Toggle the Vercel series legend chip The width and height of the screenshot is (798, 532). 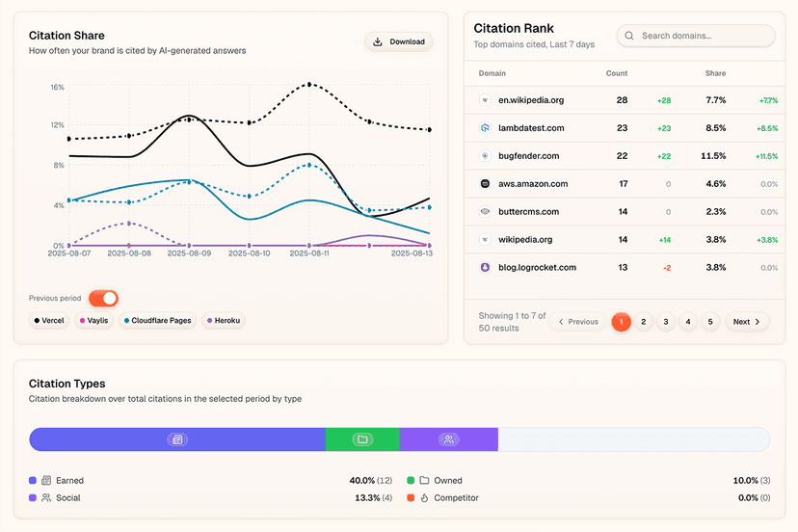[x=50, y=320]
